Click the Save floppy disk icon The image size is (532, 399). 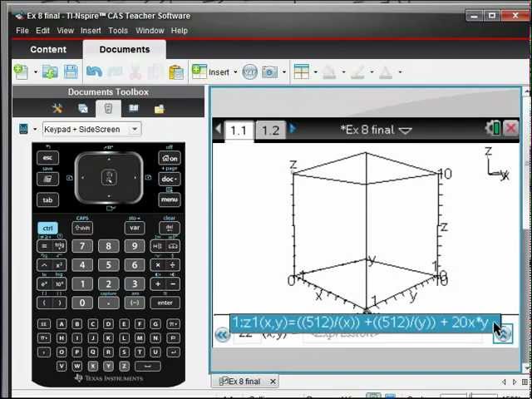click(71, 72)
